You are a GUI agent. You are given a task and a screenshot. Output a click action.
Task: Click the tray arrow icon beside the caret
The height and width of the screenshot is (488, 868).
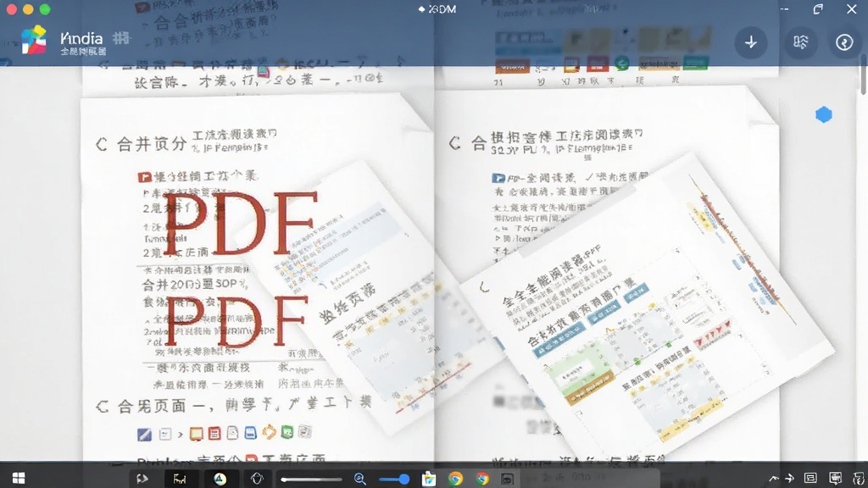click(789, 479)
